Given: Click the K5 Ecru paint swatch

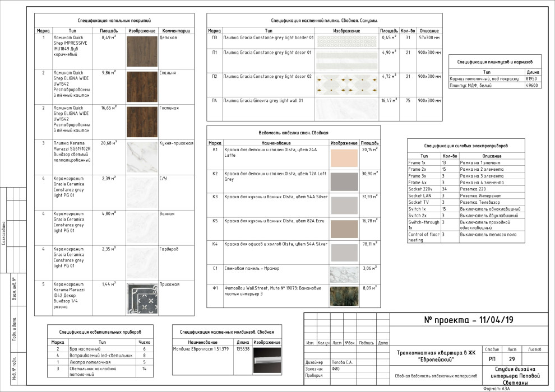Looking at the screenshot, I should 344,228.
